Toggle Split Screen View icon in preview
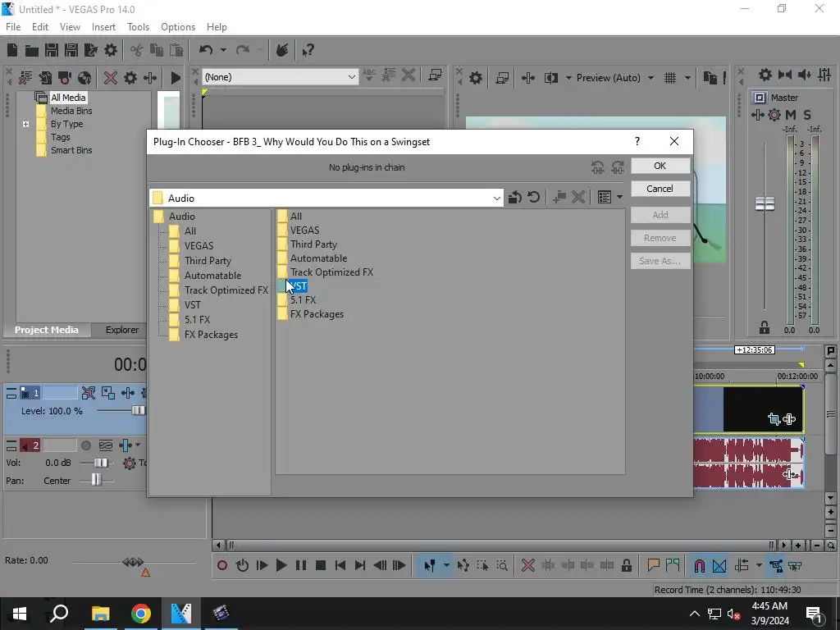Image resolution: width=840 pixels, height=630 pixels. point(551,78)
